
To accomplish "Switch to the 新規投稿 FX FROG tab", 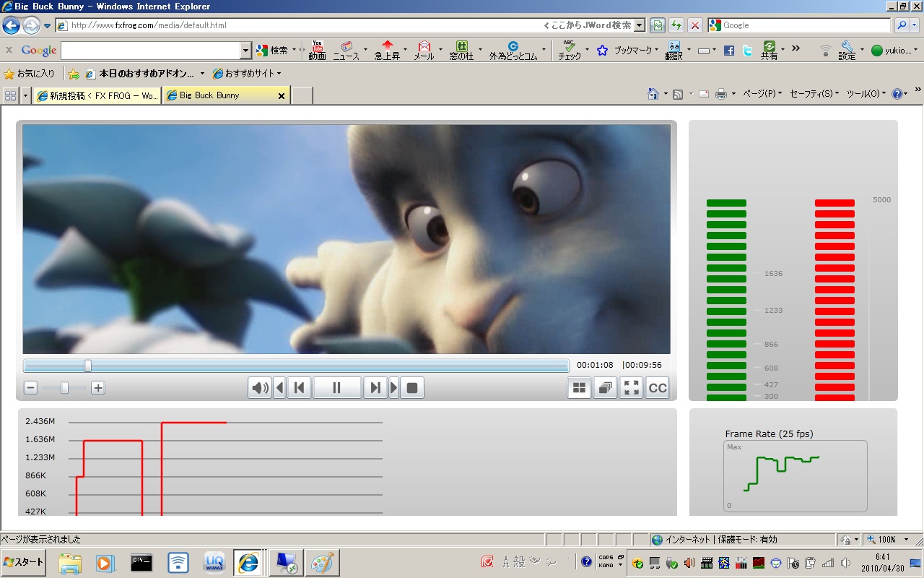I will (x=97, y=95).
